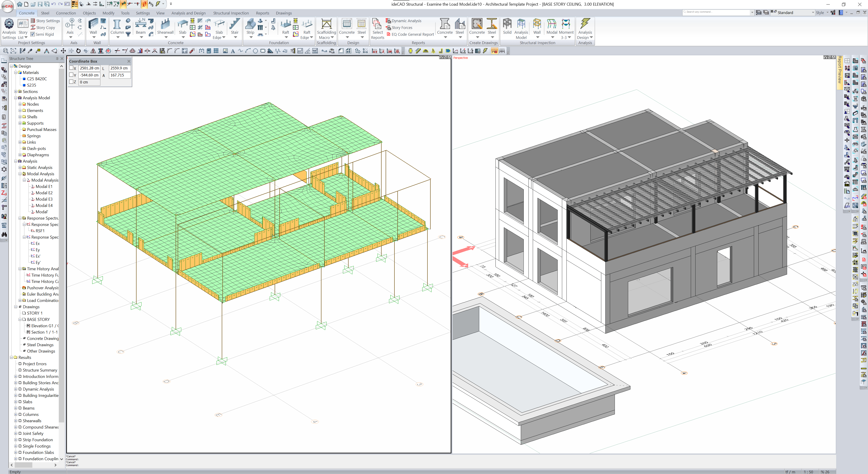The image size is (868, 474).
Task: Enable the Semi Rigid checkbox
Action: (33, 34)
